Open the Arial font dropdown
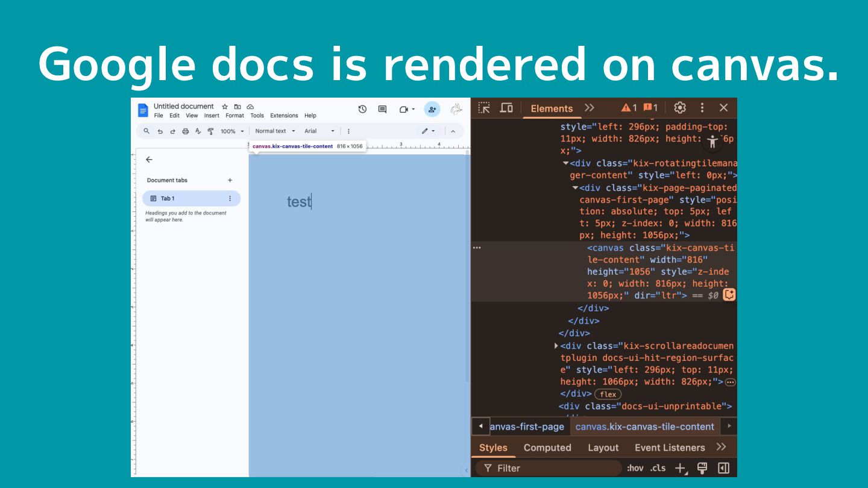 tap(319, 131)
